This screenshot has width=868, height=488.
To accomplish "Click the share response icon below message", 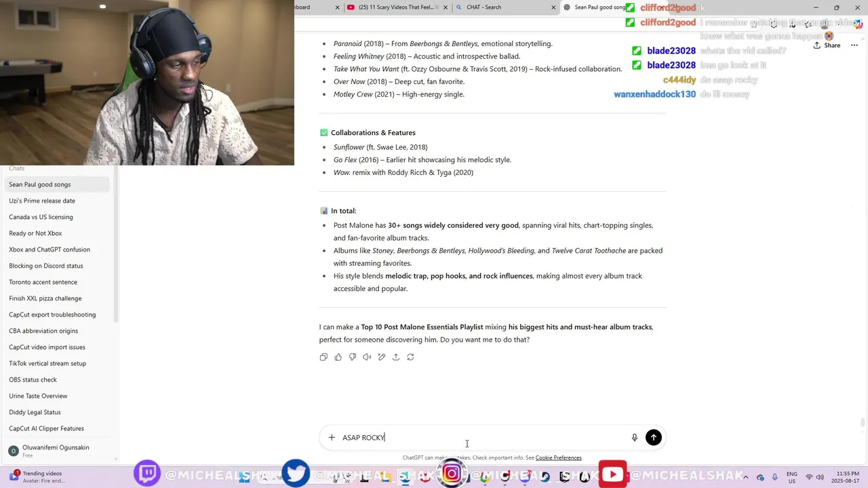I will coord(396,357).
